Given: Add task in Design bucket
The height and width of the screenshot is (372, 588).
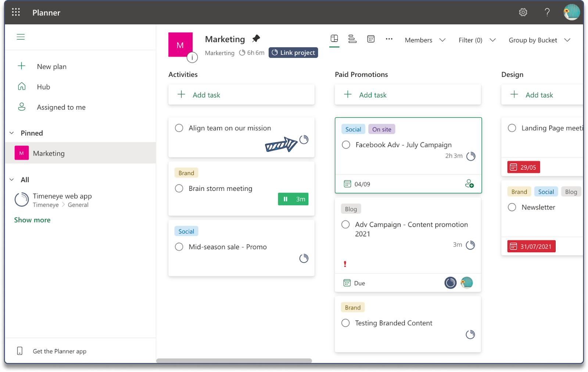Looking at the screenshot, I should coord(542,95).
